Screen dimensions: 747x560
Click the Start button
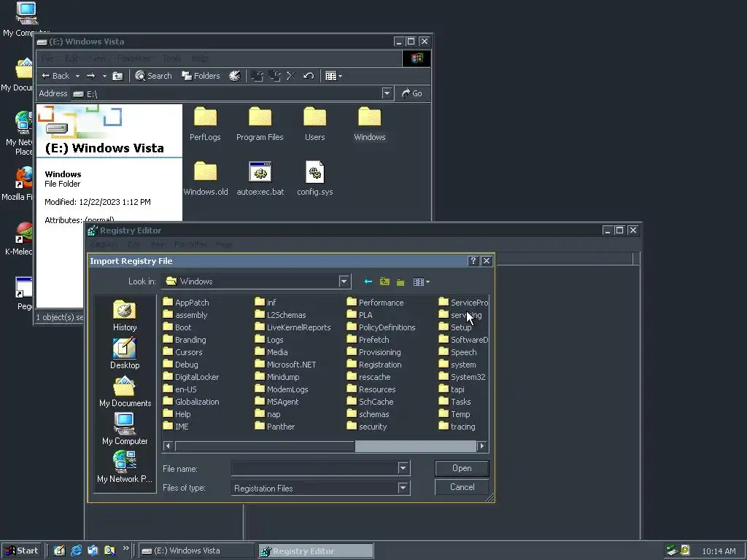21,551
